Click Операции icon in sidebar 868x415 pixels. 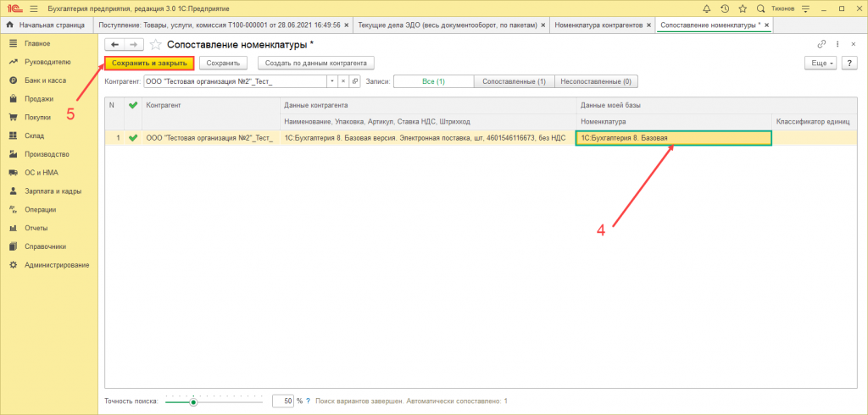tap(14, 210)
